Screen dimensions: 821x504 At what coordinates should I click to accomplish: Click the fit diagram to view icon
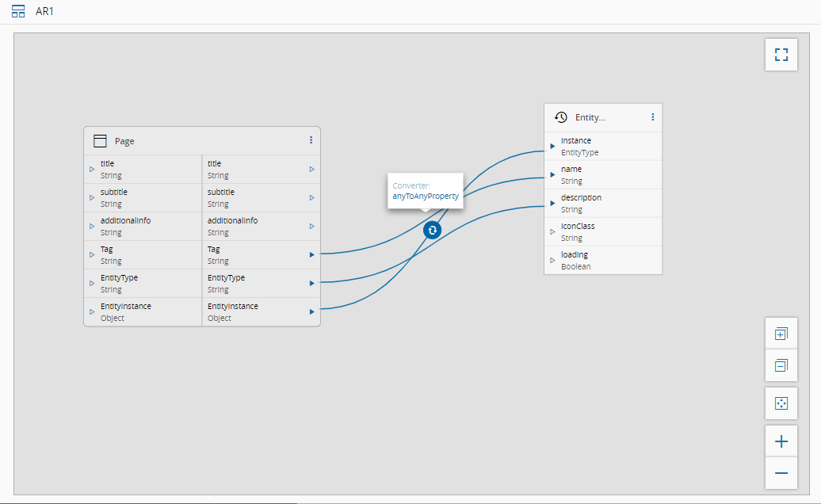(781, 403)
